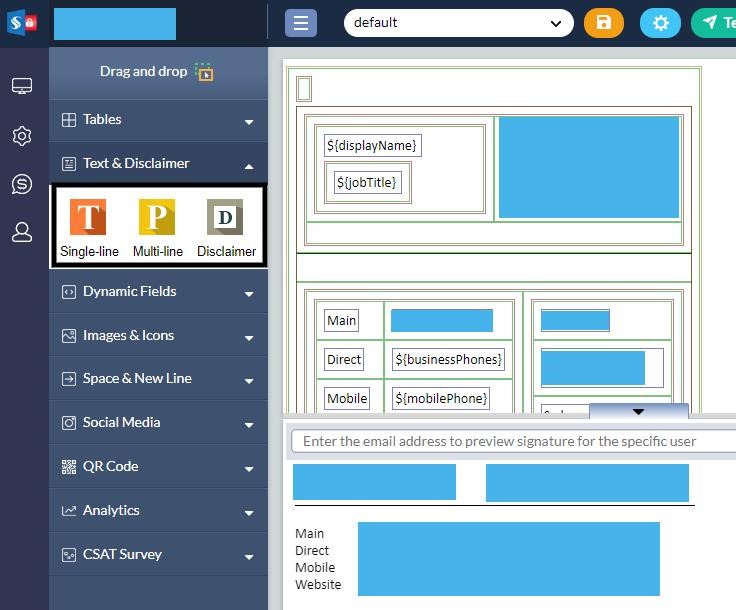Screen dimensions: 736x610
Task: Click the email address preview input field
Action: 512,441
